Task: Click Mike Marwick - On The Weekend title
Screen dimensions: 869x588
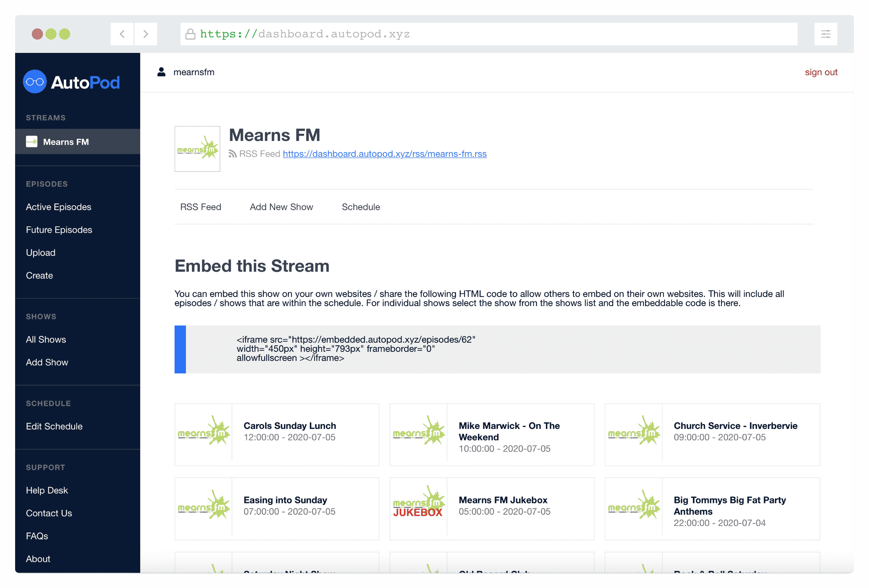Action: click(x=509, y=431)
